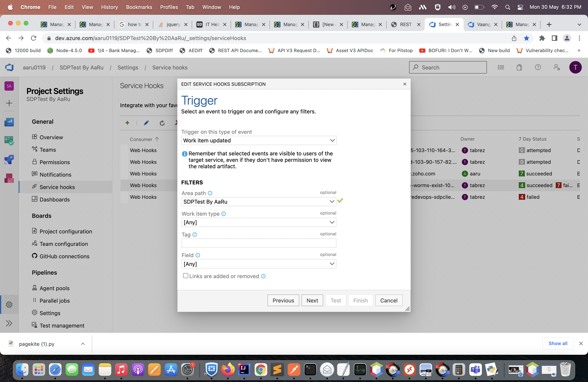The image size is (588, 382).
Task: Open the Marketplace shopping bag icon
Action: click(x=519, y=67)
